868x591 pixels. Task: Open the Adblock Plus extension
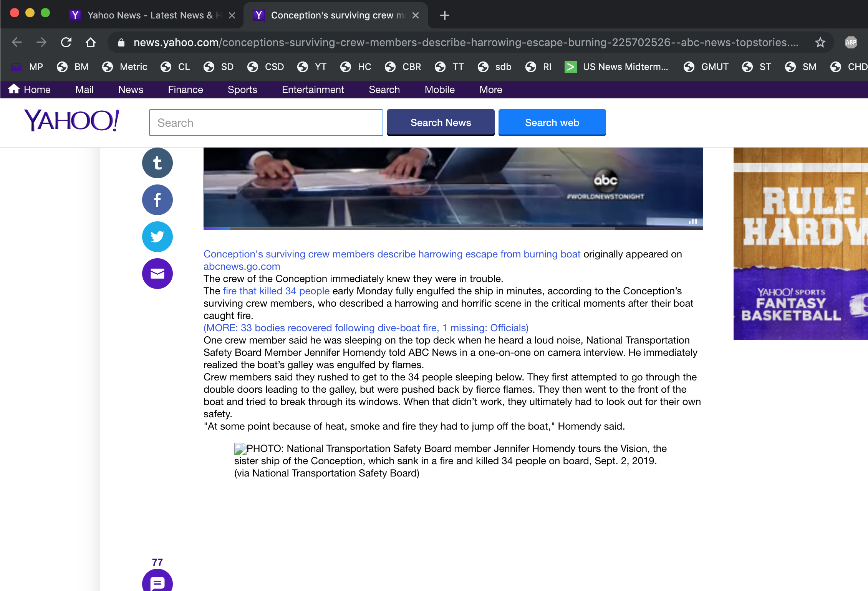(851, 42)
